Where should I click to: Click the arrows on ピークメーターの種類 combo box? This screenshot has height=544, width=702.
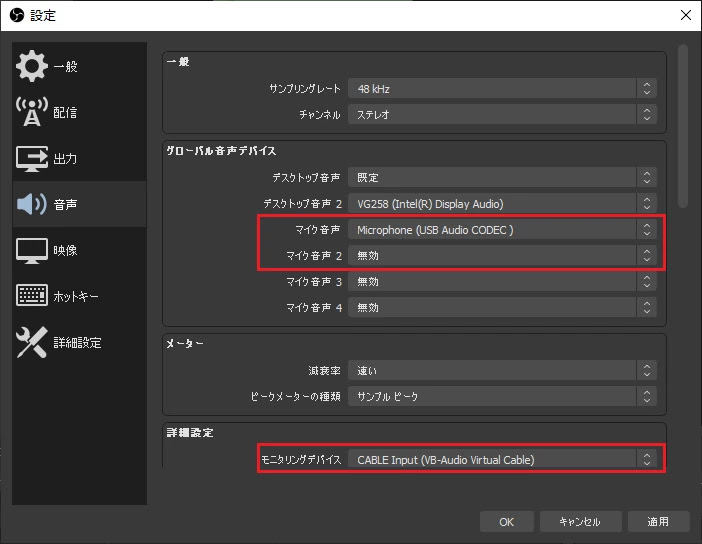point(646,396)
